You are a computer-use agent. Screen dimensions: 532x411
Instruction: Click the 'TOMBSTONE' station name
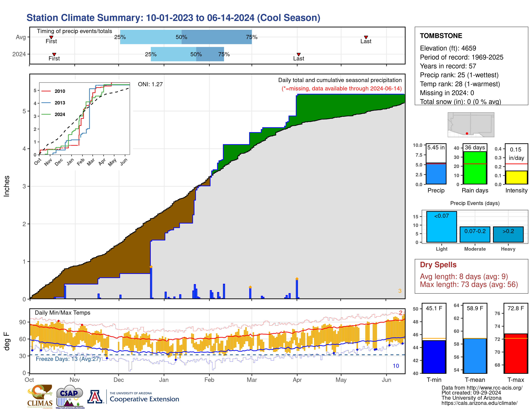(441, 36)
